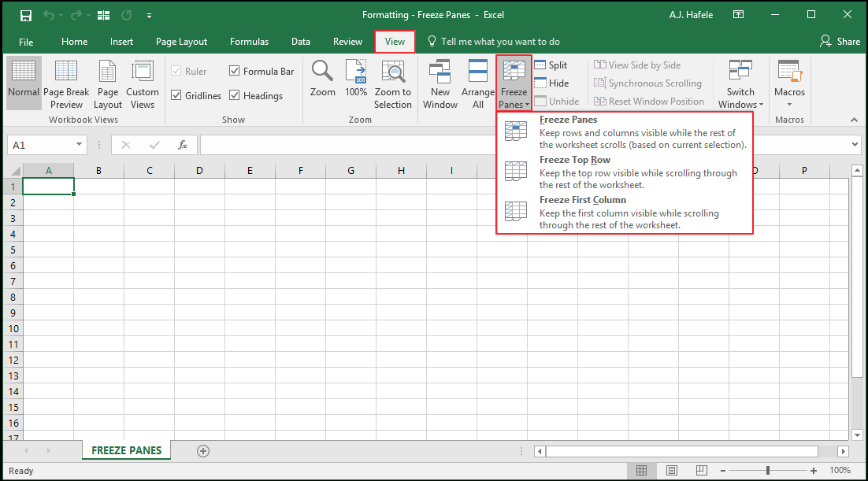Switch to the Data tab
This screenshot has height=481, width=868.
click(x=301, y=42)
